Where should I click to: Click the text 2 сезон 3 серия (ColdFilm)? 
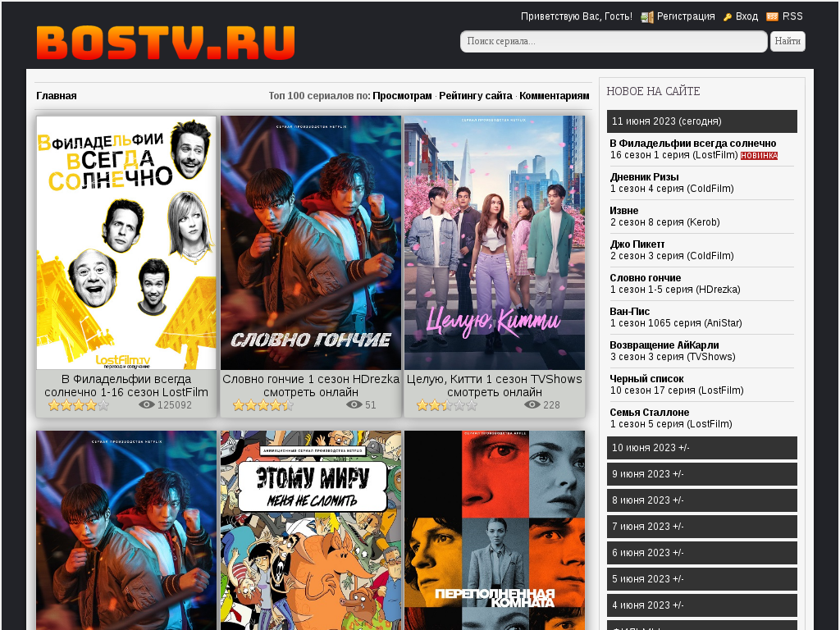(x=672, y=256)
